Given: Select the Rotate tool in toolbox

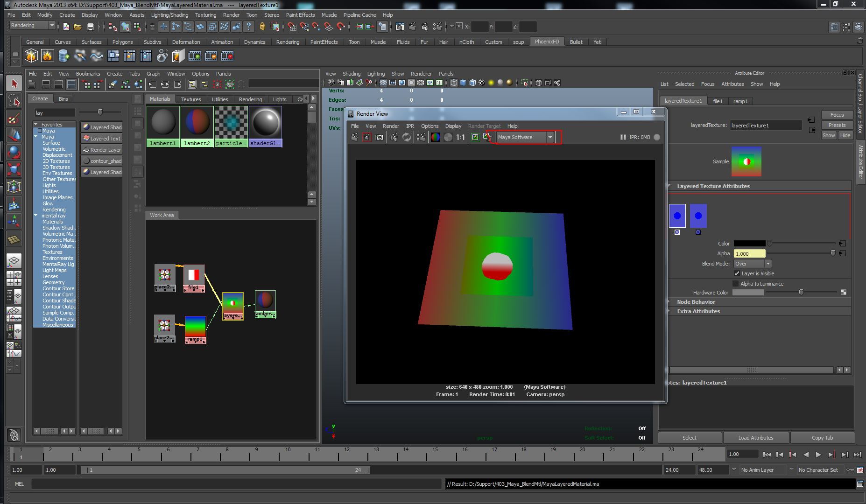Looking at the screenshot, I should 14,153.
